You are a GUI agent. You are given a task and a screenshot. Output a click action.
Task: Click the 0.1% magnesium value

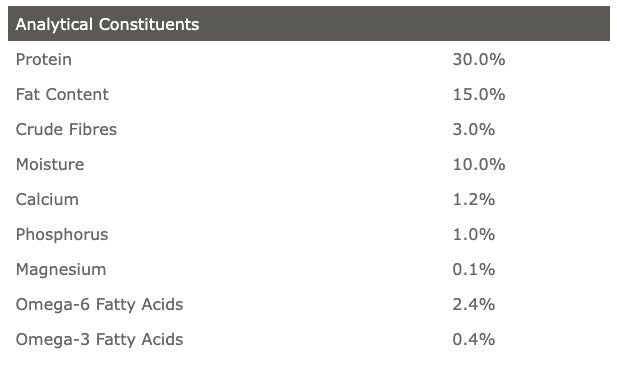[x=474, y=269]
